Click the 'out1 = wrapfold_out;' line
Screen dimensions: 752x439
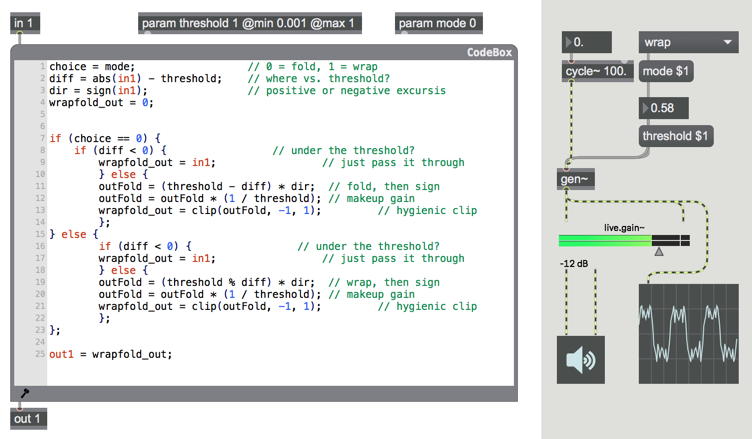pos(110,355)
